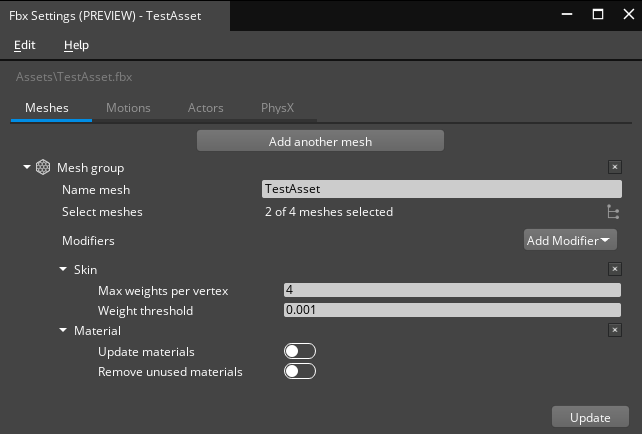Switch to the Motions tab
The width and height of the screenshot is (642, 434).
coord(128,107)
